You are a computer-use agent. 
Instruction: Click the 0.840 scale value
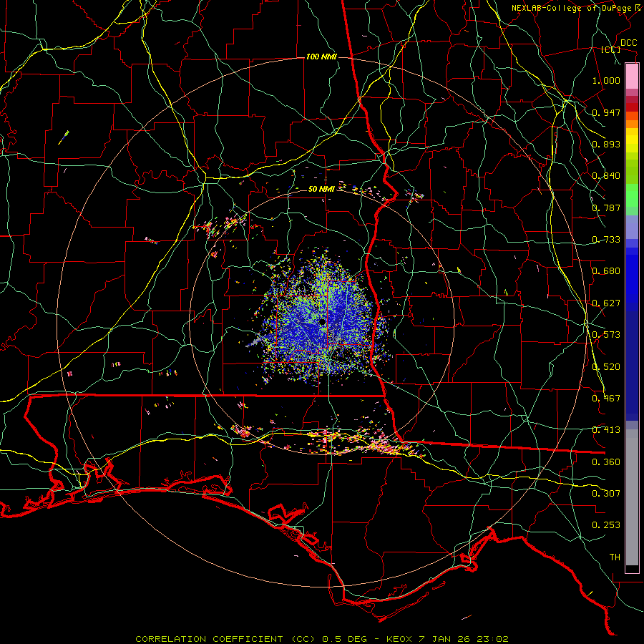pos(606,176)
